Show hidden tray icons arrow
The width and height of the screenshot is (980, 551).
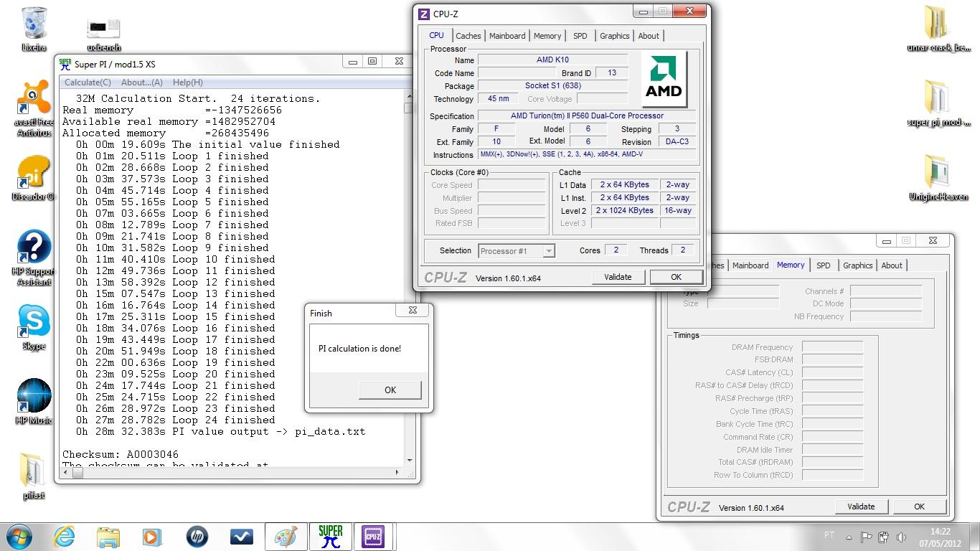pyautogui.click(x=849, y=537)
